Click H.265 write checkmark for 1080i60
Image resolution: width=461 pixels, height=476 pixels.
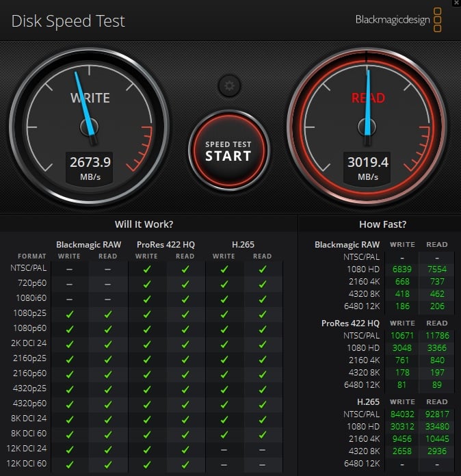coord(224,300)
